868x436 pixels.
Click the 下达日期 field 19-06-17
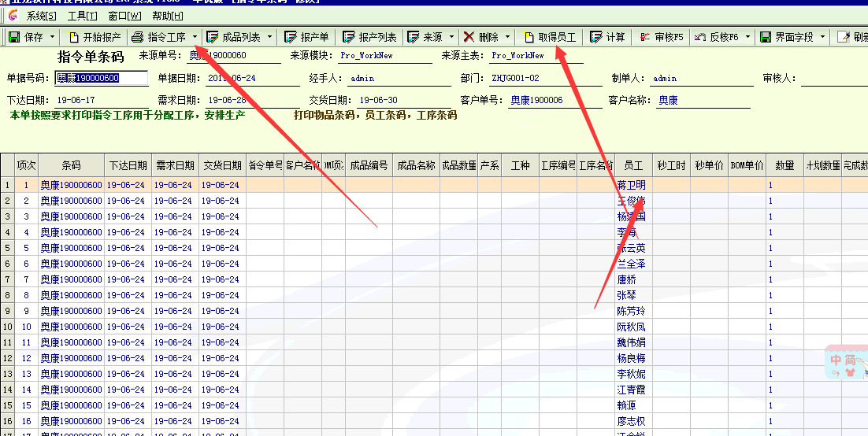pos(102,100)
